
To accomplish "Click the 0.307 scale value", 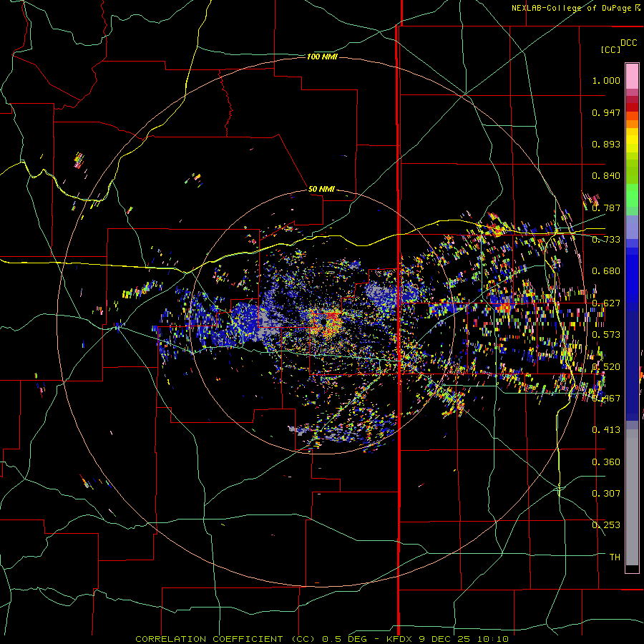I will click(606, 494).
